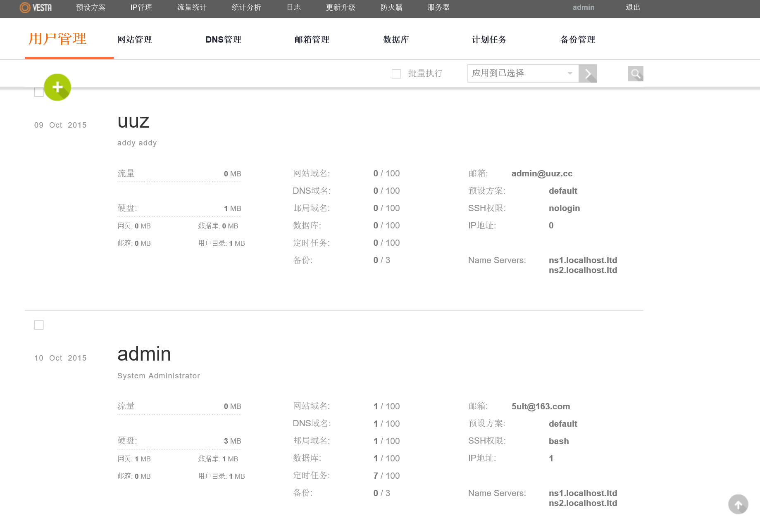Select the checkbox next to user admin
760x532 pixels.
point(39,325)
